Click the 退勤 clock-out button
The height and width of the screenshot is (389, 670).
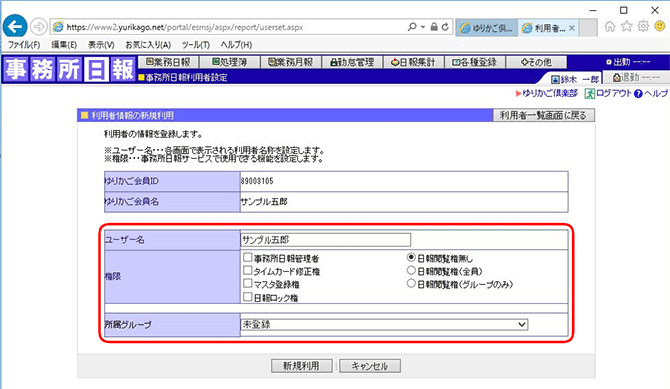(636, 77)
